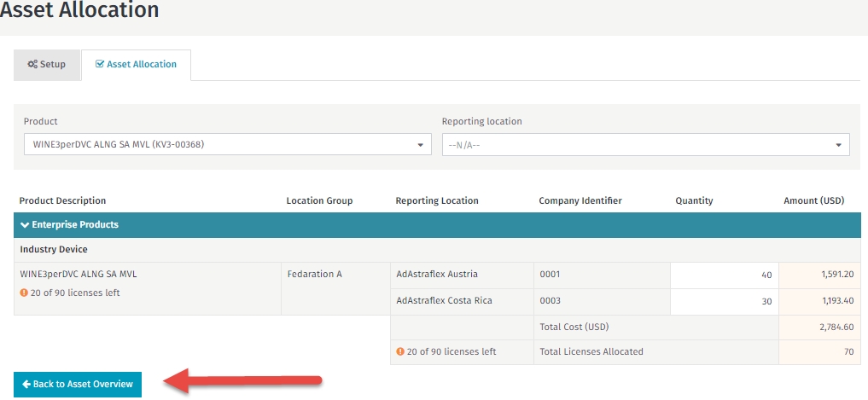Edit quantity for AdAstraflex Costa Rica
This screenshot has height=400, width=868.
coord(724,302)
